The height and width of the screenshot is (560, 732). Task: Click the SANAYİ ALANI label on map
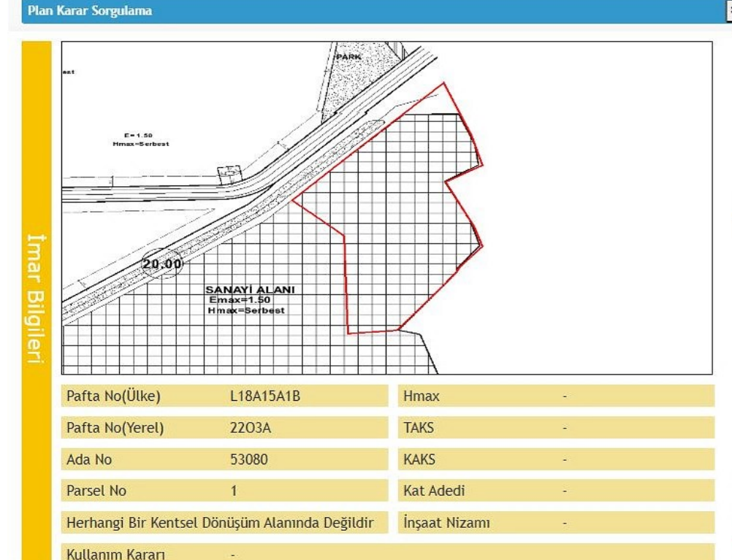click(x=250, y=290)
